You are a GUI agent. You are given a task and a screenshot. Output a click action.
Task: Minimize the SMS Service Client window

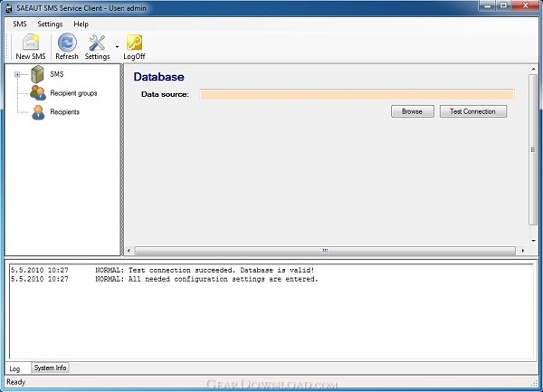(x=487, y=5)
